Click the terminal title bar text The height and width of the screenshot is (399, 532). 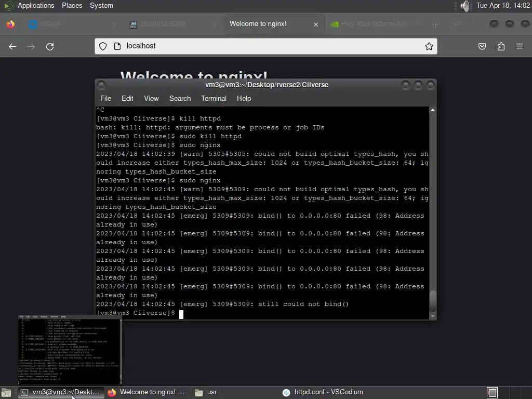[267, 85]
